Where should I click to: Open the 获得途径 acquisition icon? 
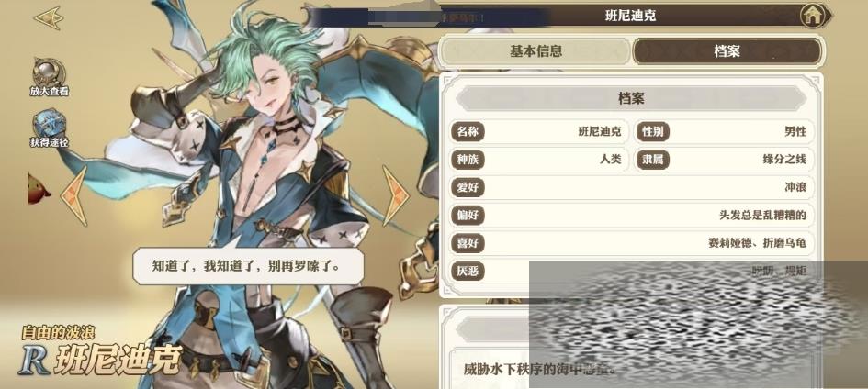(49, 128)
